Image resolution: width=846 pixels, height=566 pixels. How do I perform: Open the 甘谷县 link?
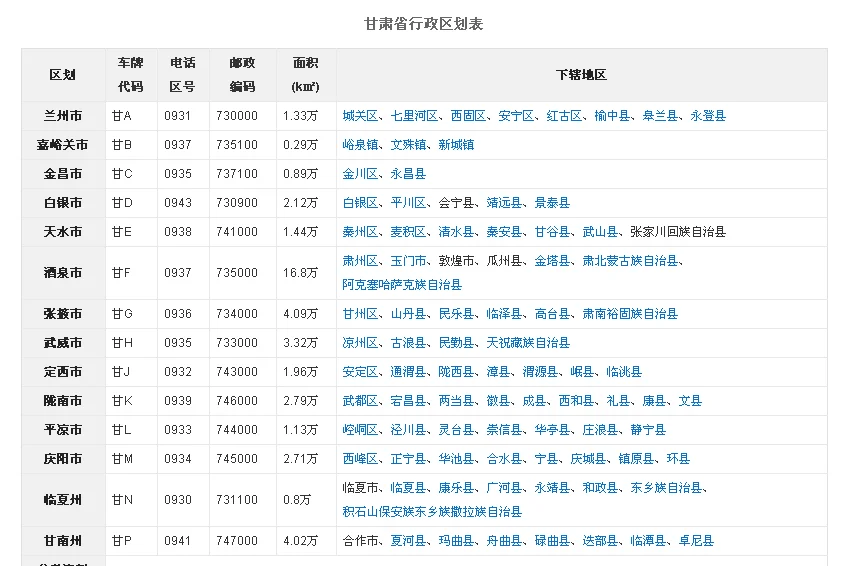coord(552,233)
